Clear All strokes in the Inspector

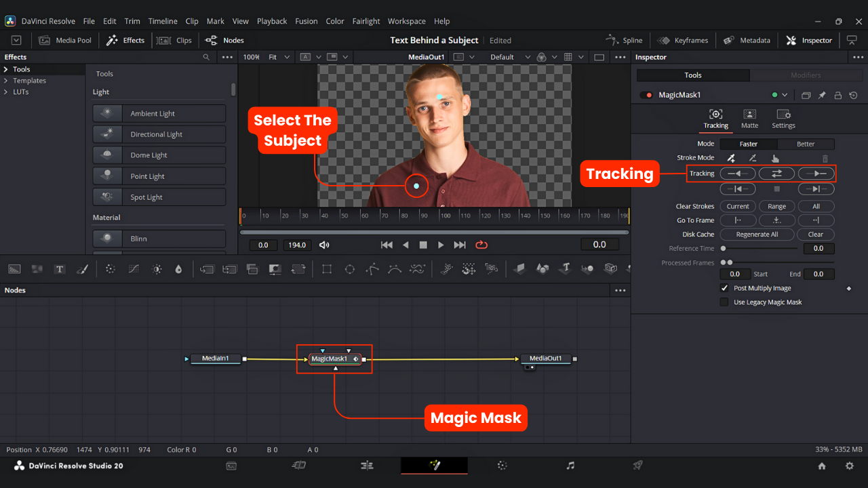click(x=816, y=206)
